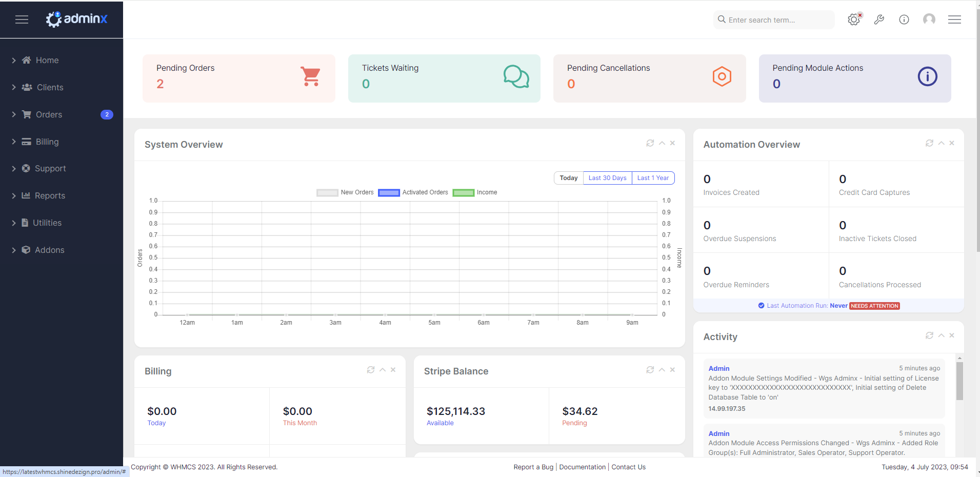This screenshot has height=477, width=980.
Task: Click the Pending Orders shopping cart icon
Action: 310,76
